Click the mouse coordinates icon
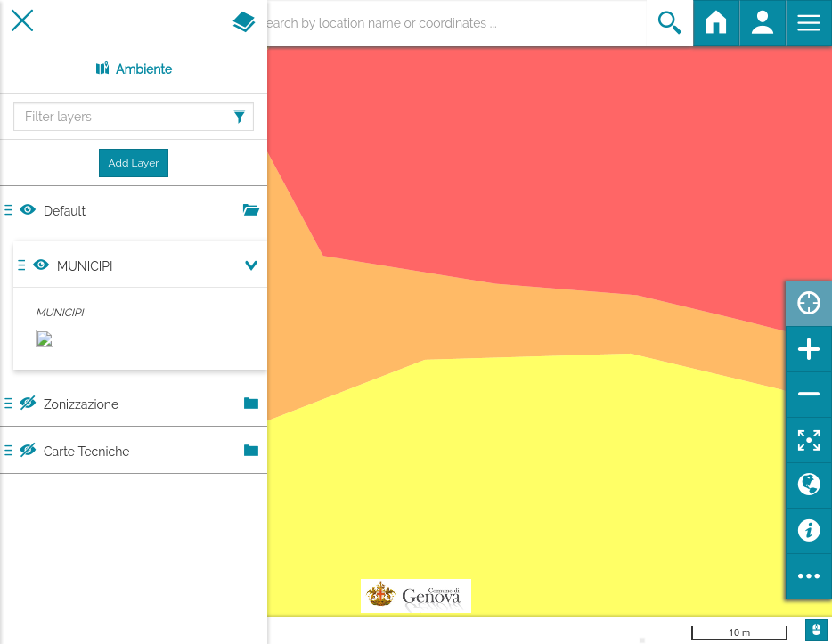The width and height of the screenshot is (832, 644). 816,631
